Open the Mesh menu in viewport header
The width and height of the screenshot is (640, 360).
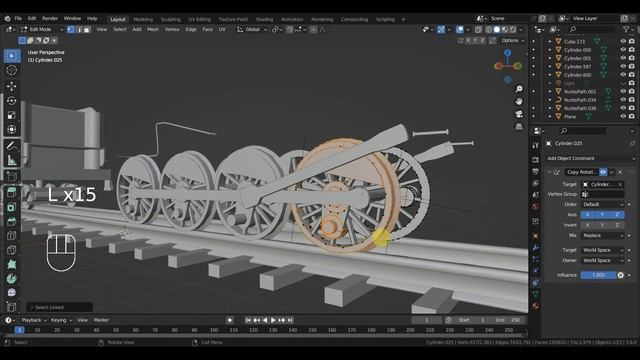pos(153,29)
